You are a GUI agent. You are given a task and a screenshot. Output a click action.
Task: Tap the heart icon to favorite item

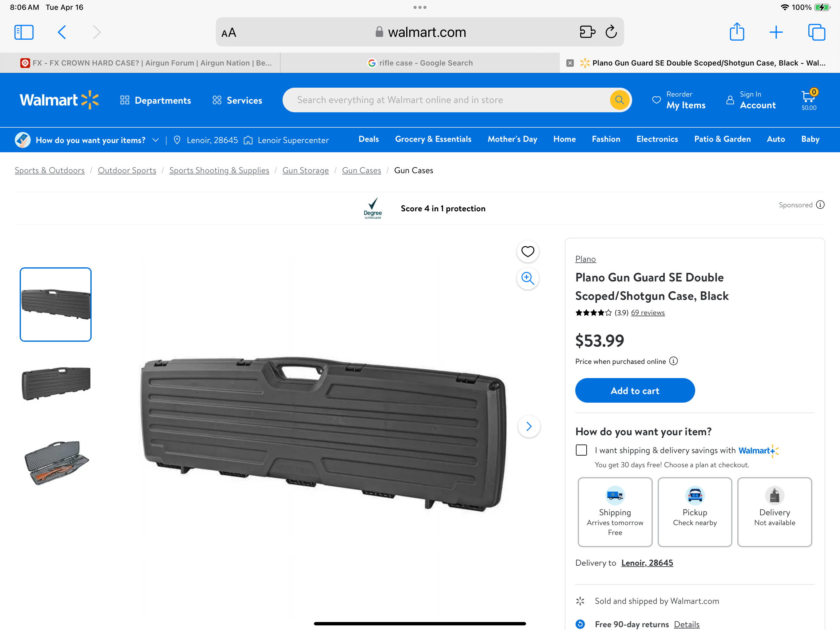click(x=528, y=251)
